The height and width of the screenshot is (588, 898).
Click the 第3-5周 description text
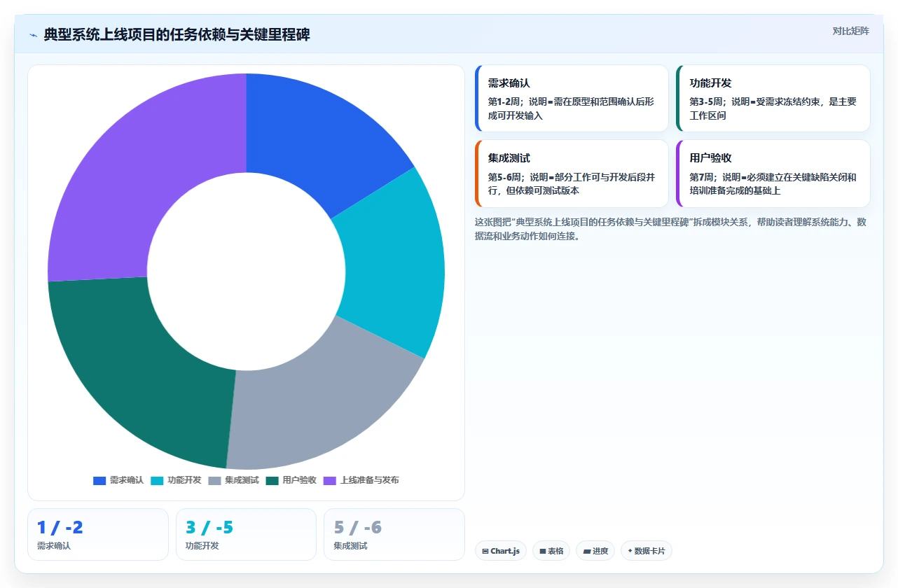point(773,108)
